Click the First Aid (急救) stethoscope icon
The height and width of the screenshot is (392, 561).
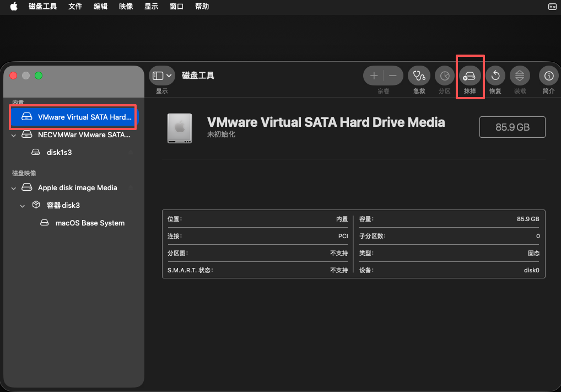[x=419, y=76]
